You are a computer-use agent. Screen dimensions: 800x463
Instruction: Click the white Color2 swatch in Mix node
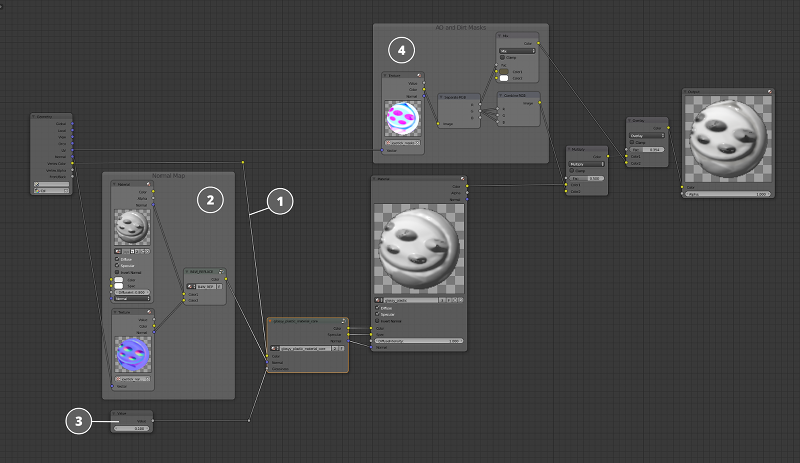coord(505,77)
